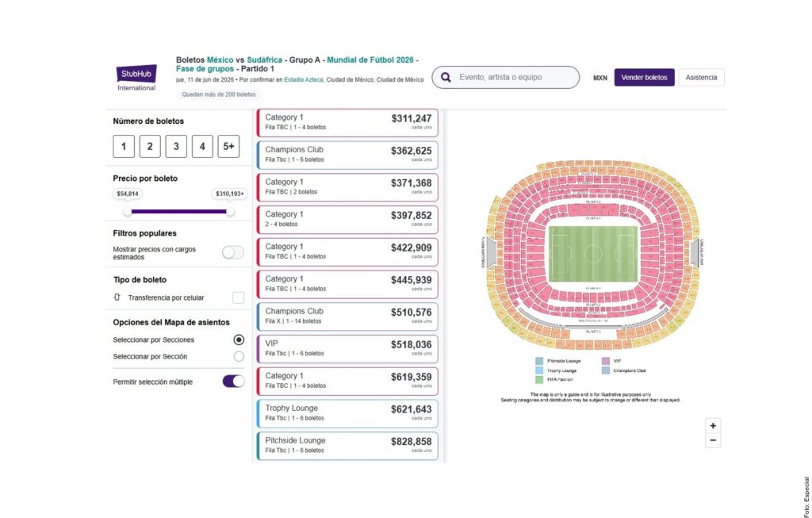Screen dimensions: 812x518
Task: Open the Estadio Azteca venue link
Action: tap(304, 80)
